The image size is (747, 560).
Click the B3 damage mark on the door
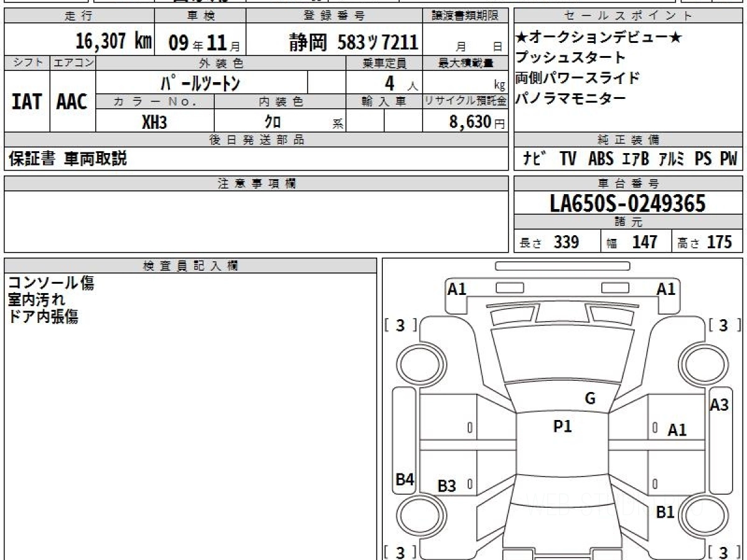tap(446, 486)
